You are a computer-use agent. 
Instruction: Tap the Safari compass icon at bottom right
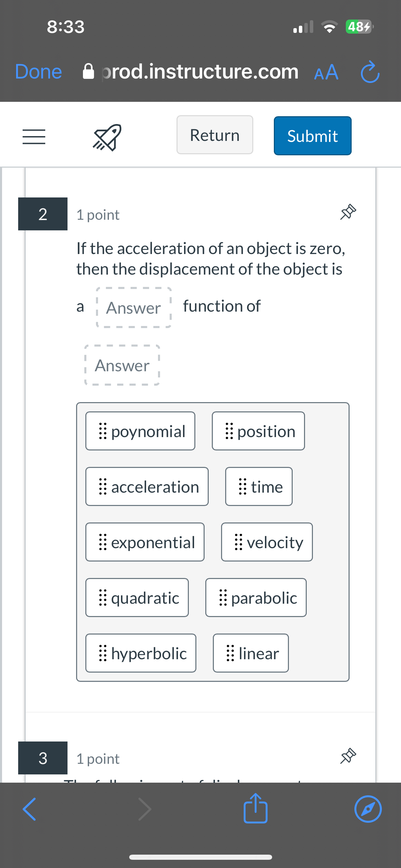click(367, 809)
